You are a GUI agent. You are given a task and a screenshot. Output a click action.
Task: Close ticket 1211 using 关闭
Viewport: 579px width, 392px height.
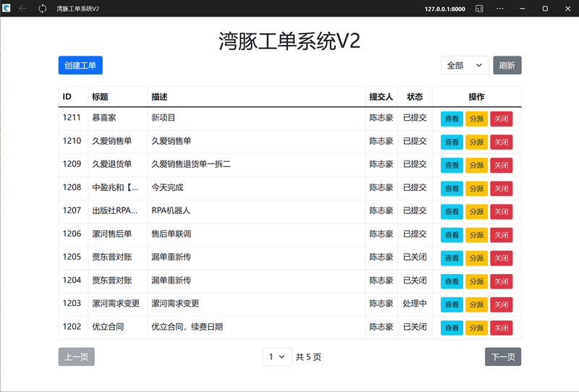501,119
